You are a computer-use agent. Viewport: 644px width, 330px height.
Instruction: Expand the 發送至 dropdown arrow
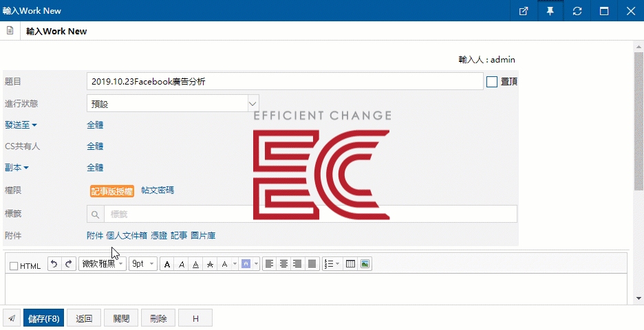(x=34, y=125)
